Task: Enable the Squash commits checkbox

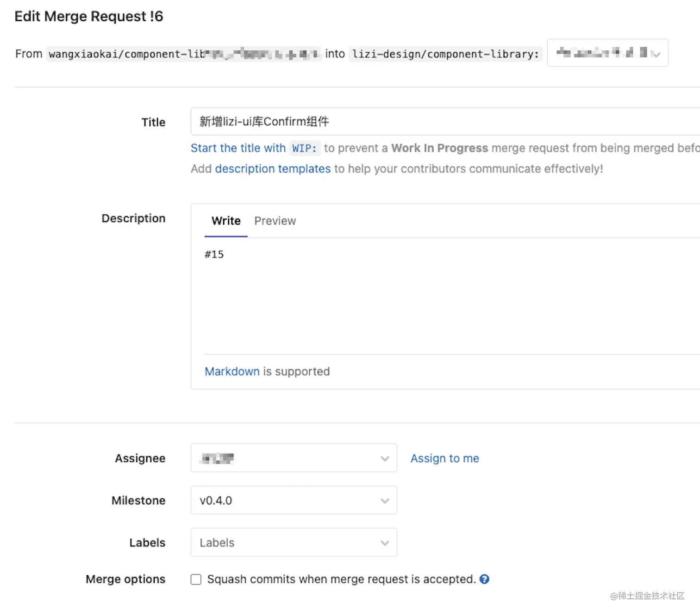Action: coord(196,579)
